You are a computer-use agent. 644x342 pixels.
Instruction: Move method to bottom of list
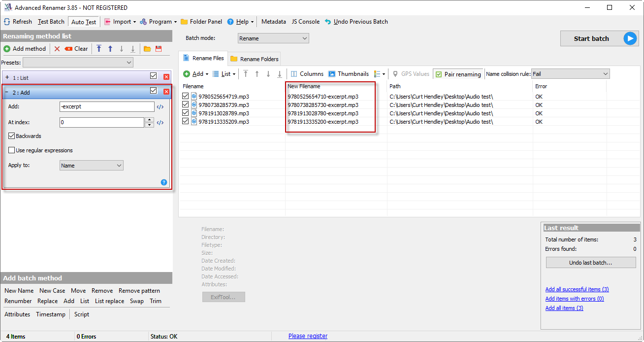tap(133, 49)
